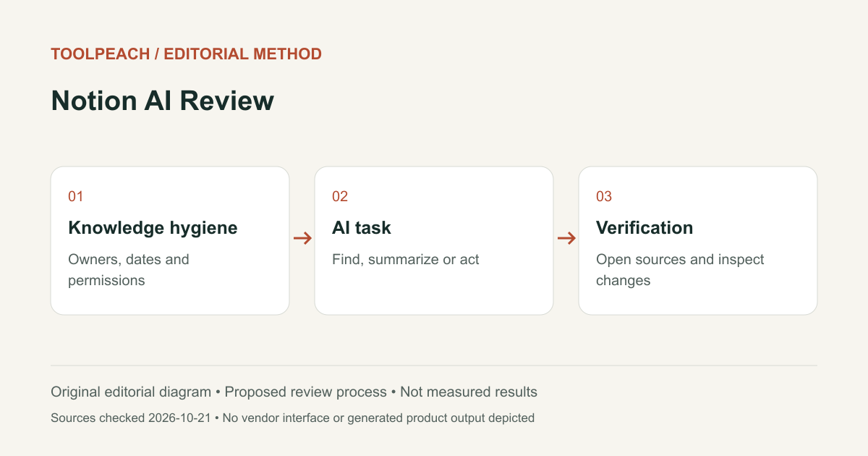Click the arrow between Knowledge hygiene and AI task

click(x=302, y=238)
